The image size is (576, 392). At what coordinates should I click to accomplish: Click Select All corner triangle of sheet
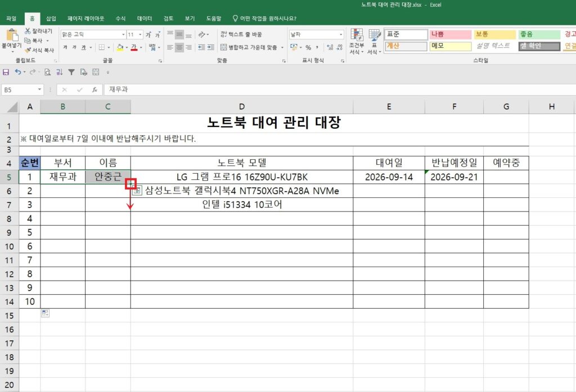12,107
